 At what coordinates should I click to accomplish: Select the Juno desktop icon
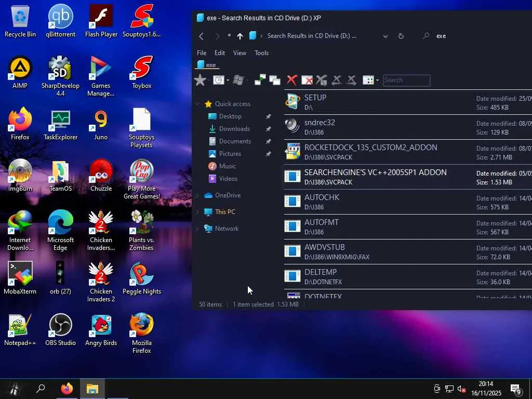click(x=101, y=124)
